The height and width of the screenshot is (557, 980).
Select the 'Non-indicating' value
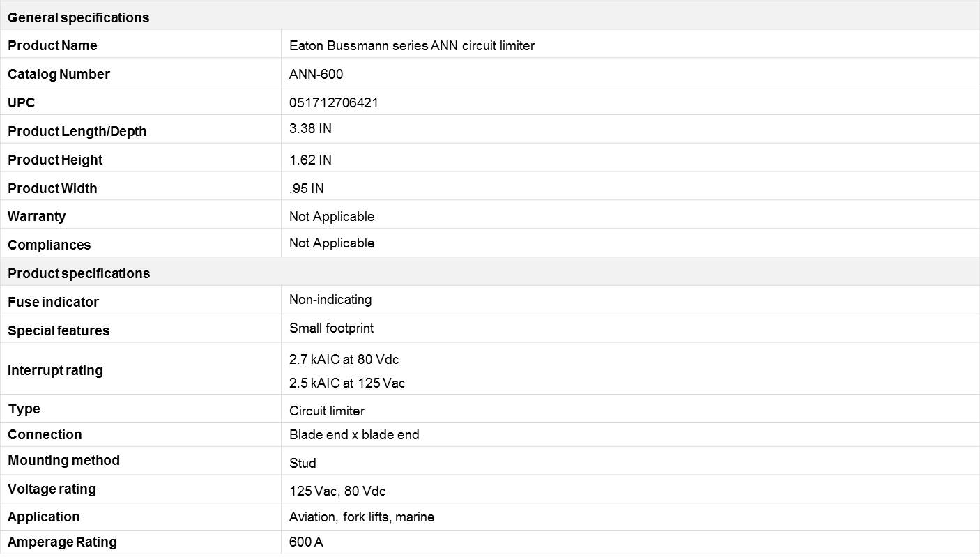pyautogui.click(x=330, y=300)
